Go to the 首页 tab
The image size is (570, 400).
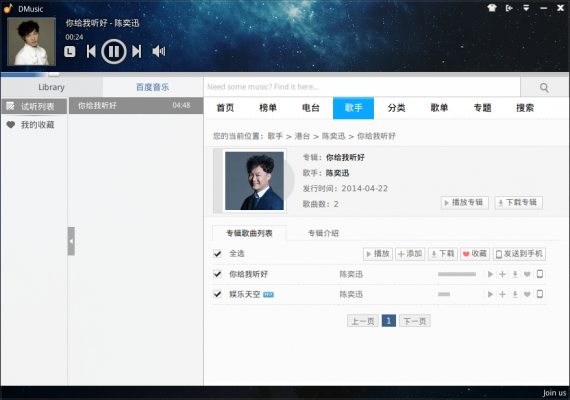[225, 108]
